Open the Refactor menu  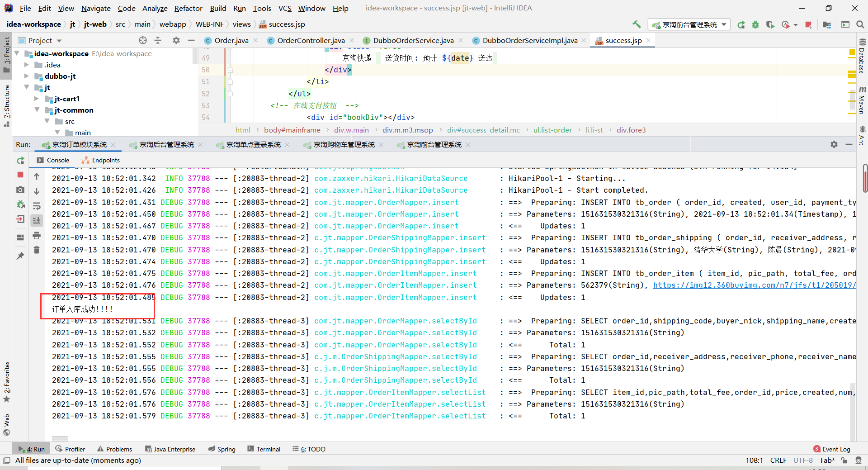(188, 8)
